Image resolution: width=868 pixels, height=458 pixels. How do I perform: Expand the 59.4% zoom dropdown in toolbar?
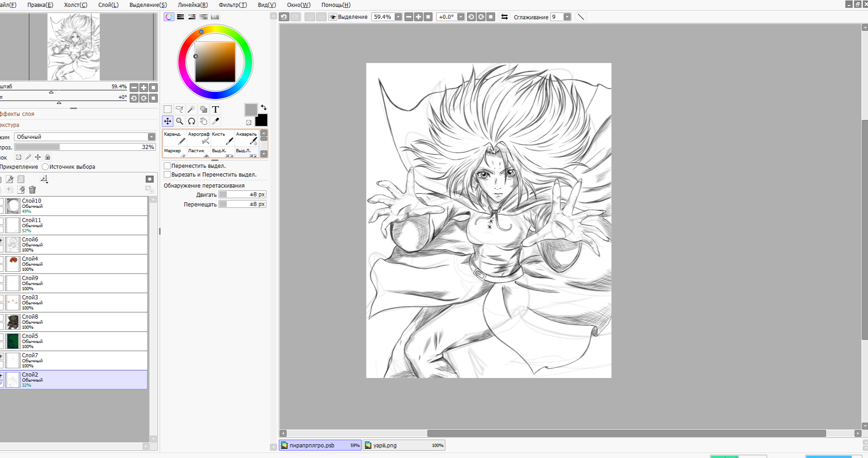point(398,17)
